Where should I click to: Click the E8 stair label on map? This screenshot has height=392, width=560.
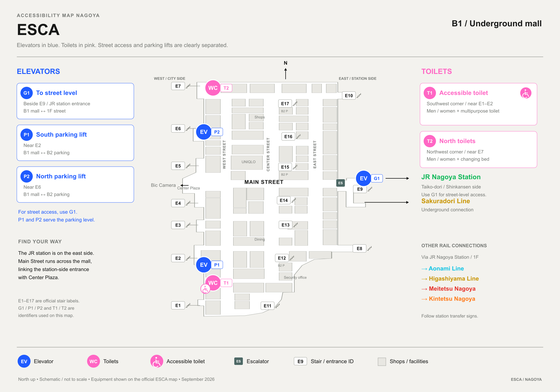(360, 249)
